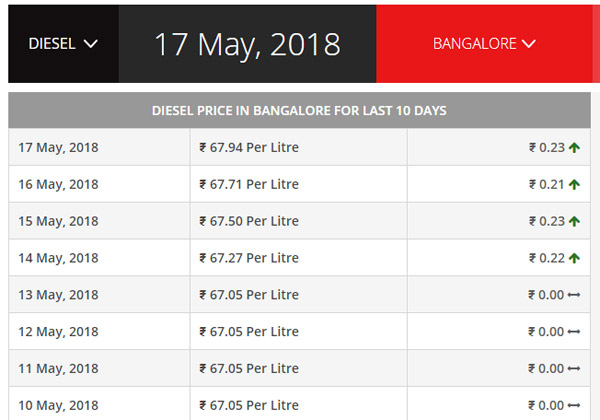Viewport: 600px width, 420px height.
Task: Click the ₹ 67.71 Per Litre price
Action: pyautogui.click(x=249, y=185)
